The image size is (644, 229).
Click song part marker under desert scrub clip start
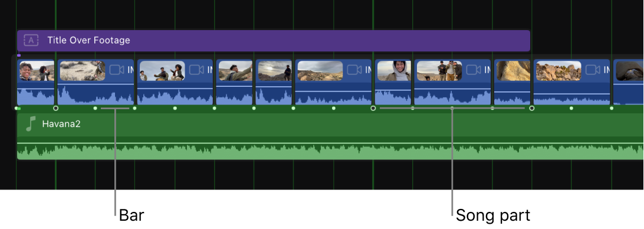[x=56, y=108]
